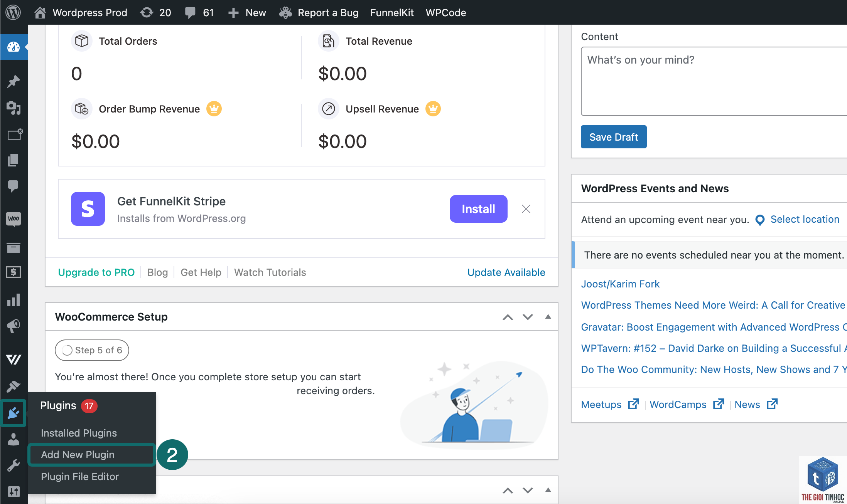Click the Install button for FunnelKit Stripe
This screenshot has height=504, width=847.
point(478,209)
